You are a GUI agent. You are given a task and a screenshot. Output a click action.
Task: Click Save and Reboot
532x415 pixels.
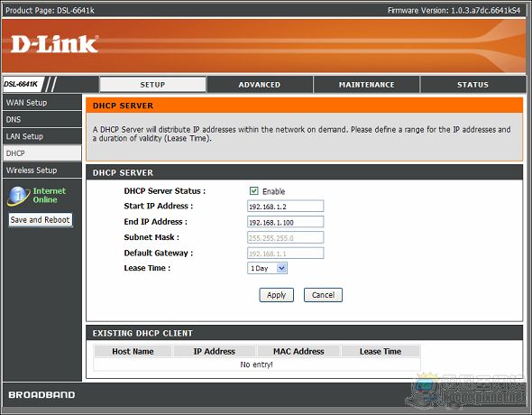tap(40, 220)
